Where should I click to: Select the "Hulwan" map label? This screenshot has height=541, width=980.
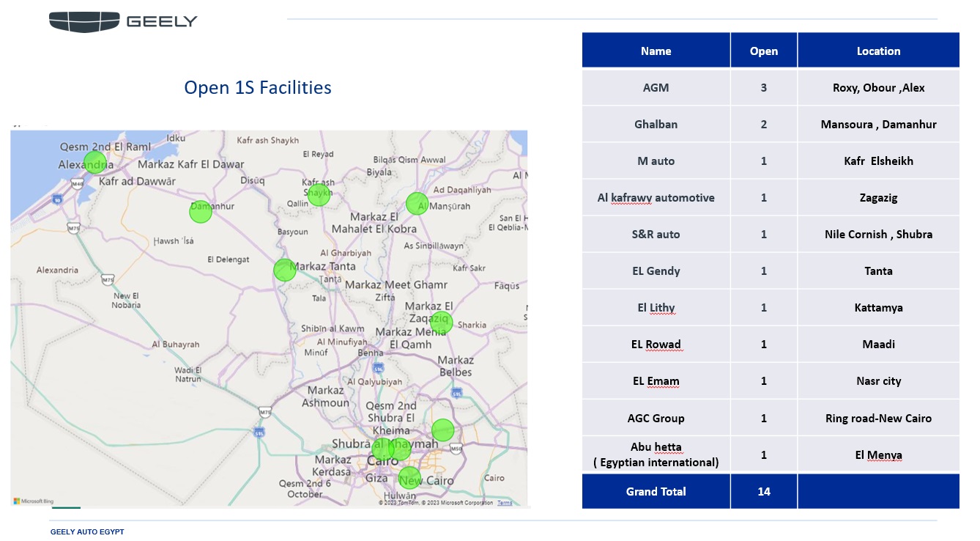(400, 496)
